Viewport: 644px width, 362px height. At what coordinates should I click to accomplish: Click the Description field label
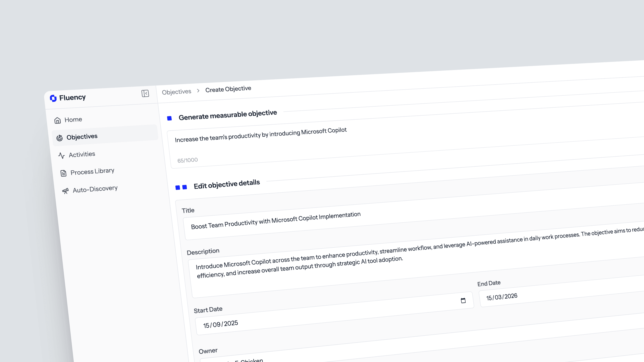point(203,252)
